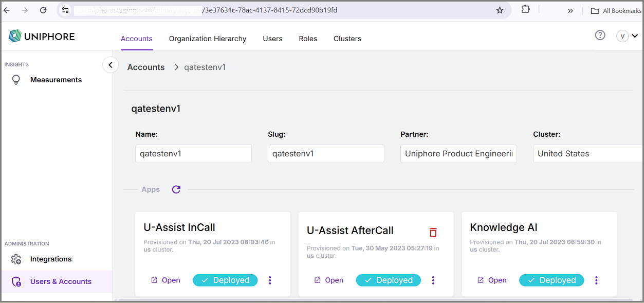
Task: Click Deployed status on U-Assist AfterCall
Action: 388,280
